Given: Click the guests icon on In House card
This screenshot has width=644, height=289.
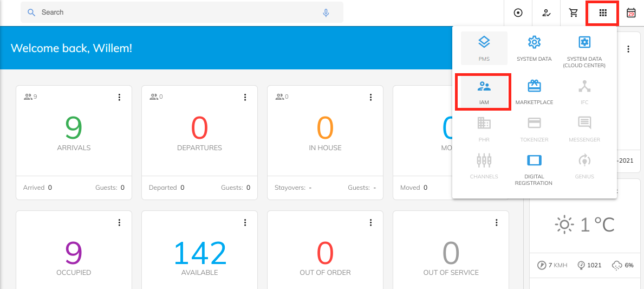Looking at the screenshot, I should pyautogui.click(x=279, y=97).
